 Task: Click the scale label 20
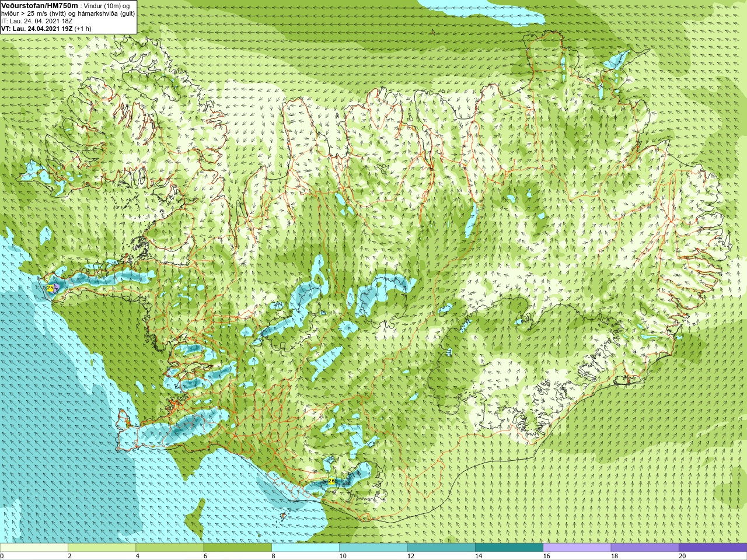tap(682, 556)
